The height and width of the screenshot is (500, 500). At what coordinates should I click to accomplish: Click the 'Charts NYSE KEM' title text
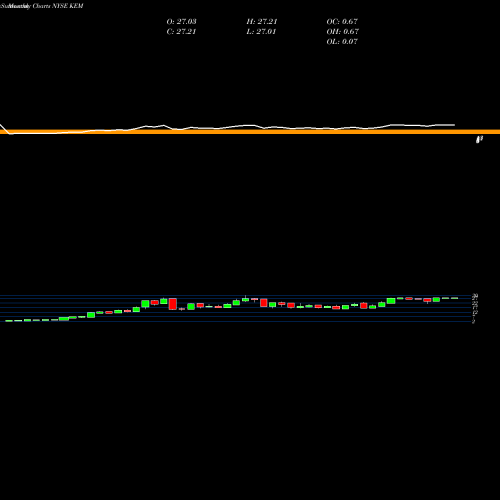58,6
